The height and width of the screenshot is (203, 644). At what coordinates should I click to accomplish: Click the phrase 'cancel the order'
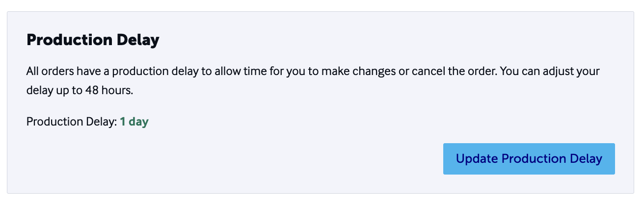pyautogui.click(x=462, y=72)
